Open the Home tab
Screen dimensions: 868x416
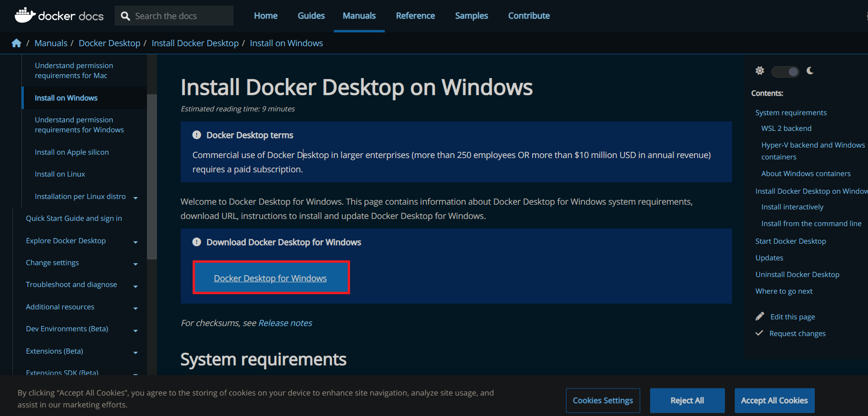pos(266,16)
